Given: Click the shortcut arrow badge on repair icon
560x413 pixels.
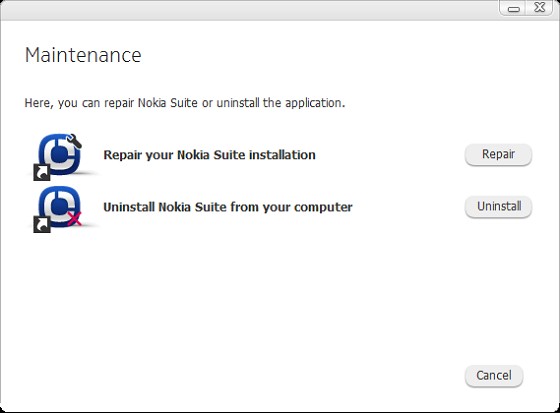Looking at the screenshot, I should 41,172.
